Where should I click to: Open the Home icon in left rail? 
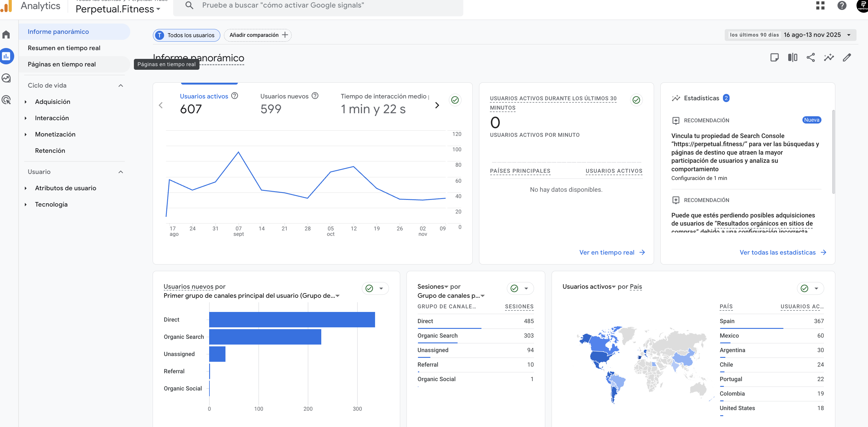pos(6,34)
